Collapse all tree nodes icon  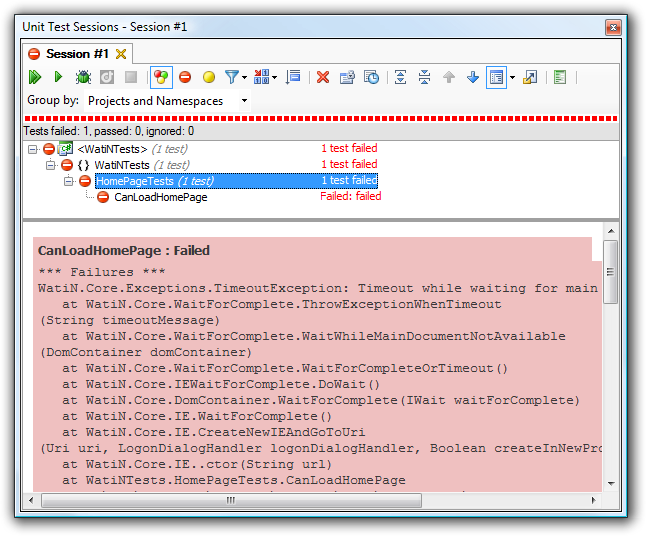click(424, 77)
